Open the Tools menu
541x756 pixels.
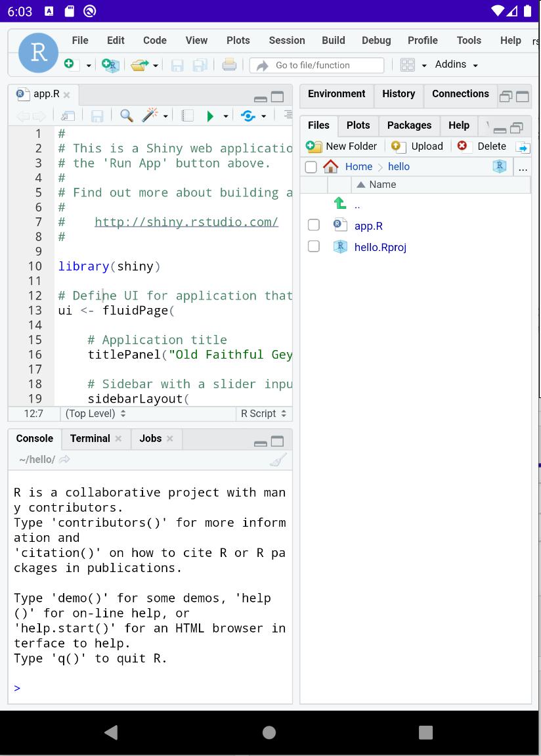pyautogui.click(x=469, y=41)
